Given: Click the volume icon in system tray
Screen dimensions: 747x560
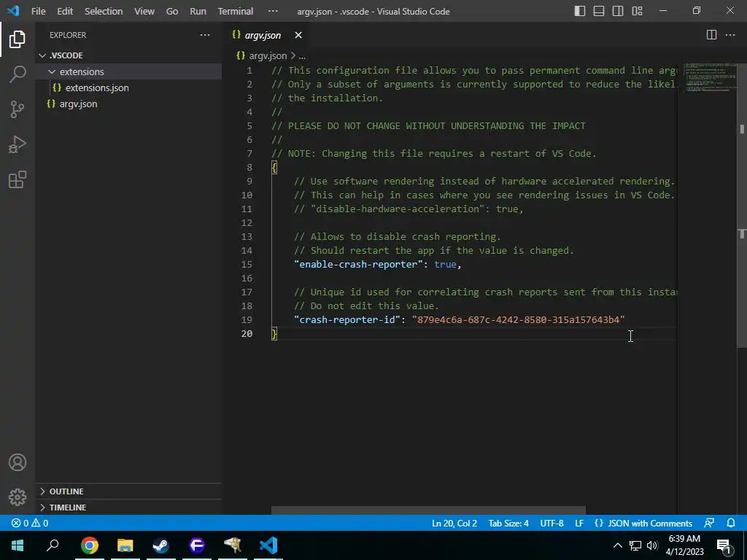Looking at the screenshot, I should click(652, 545).
